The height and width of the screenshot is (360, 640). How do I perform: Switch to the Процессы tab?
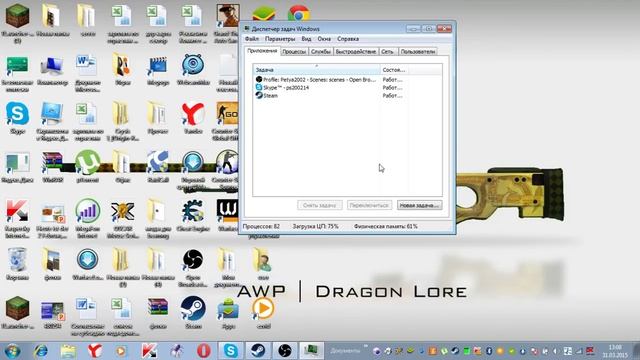[x=294, y=52]
